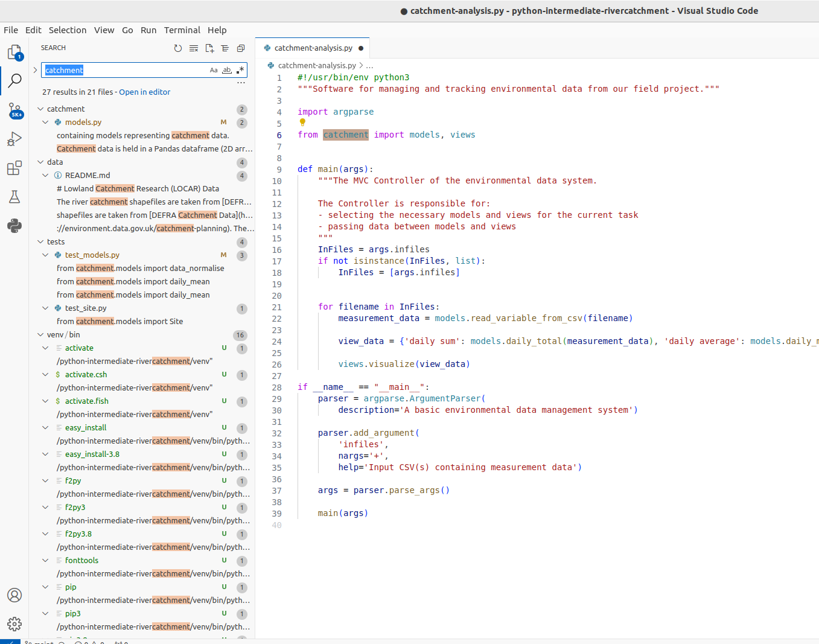The image size is (819, 644).
Task: Open the Selection menu
Action: click(68, 30)
